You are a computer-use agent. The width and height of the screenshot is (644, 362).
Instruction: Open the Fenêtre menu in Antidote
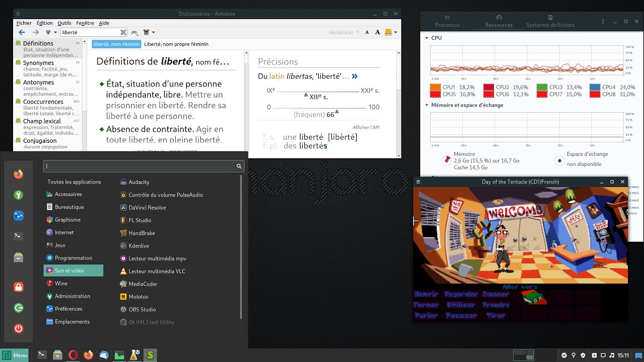pyautogui.click(x=85, y=23)
